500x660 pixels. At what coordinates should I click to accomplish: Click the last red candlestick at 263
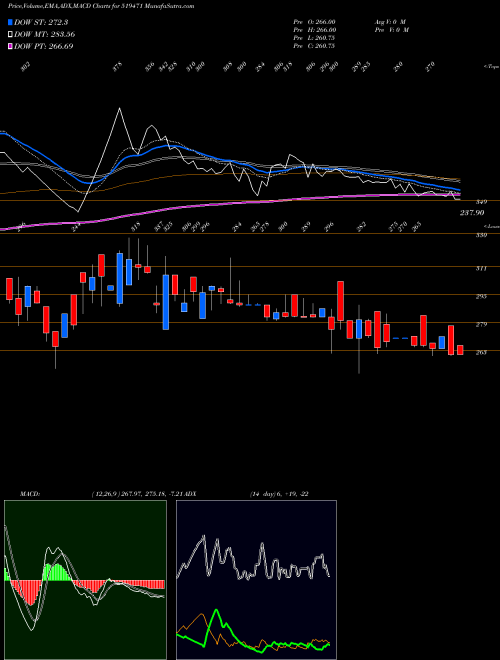(460, 350)
